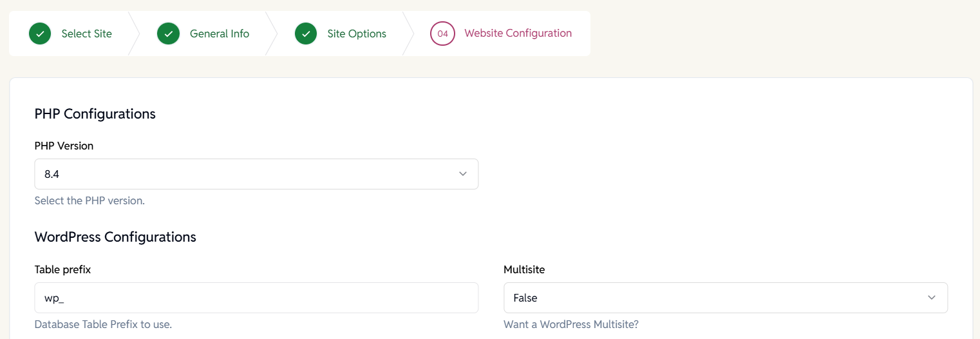The height and width of the screenshot is (339, 980).
Task: Click the Table prefix field label
Action: [62, 269]
